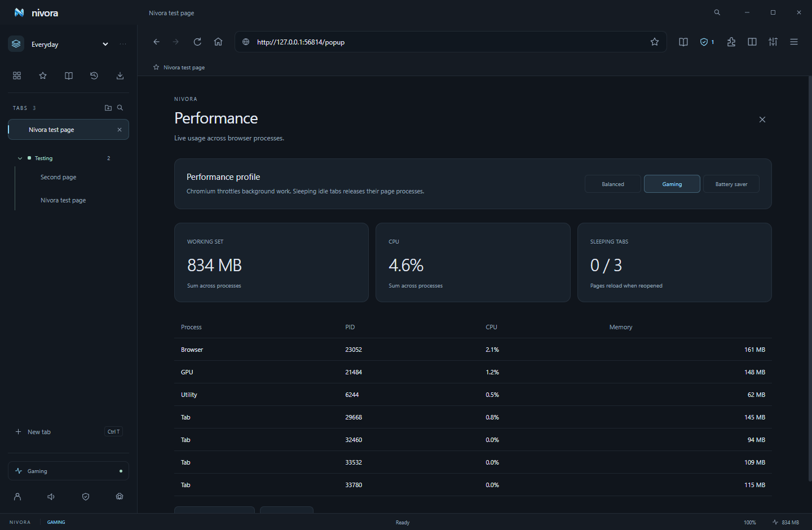812x530 pixels.
Task: Click the GAMING label in status bar
Action: point(56,522)
